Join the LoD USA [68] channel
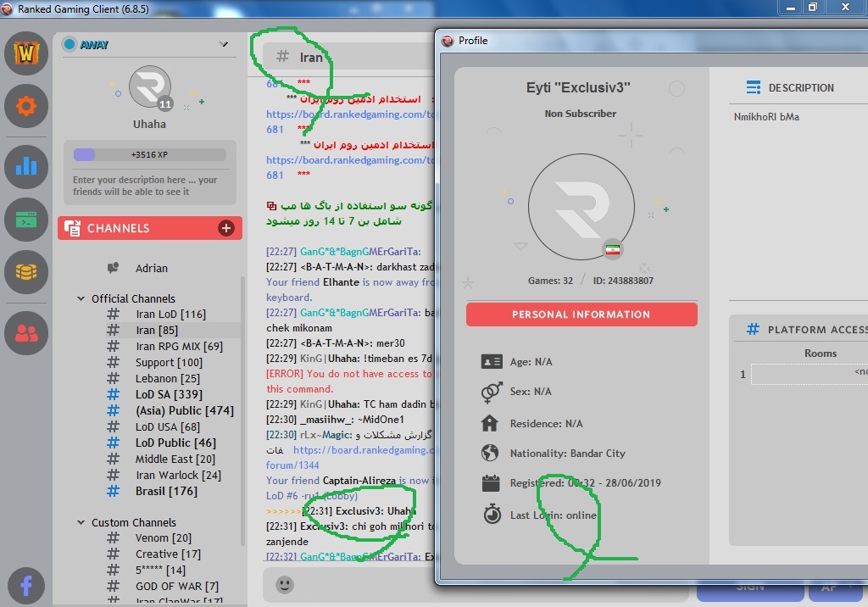Viewport: 868px width, 607px height. pos(168,427)
